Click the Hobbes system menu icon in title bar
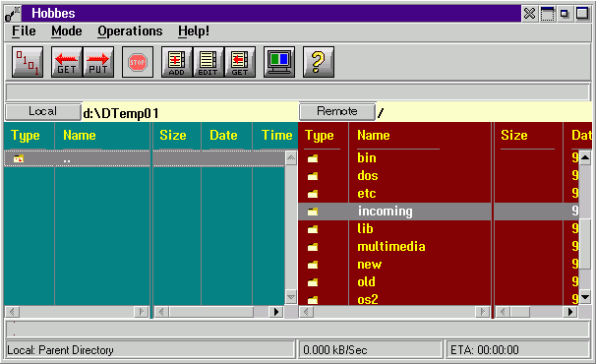This screenshot has width=596, height=364. [13, 14]
